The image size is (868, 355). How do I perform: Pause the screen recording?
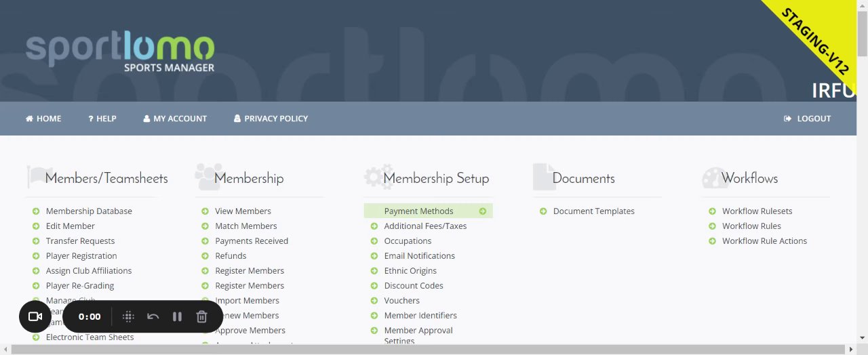pyautogui.click(x=177, y=316)
